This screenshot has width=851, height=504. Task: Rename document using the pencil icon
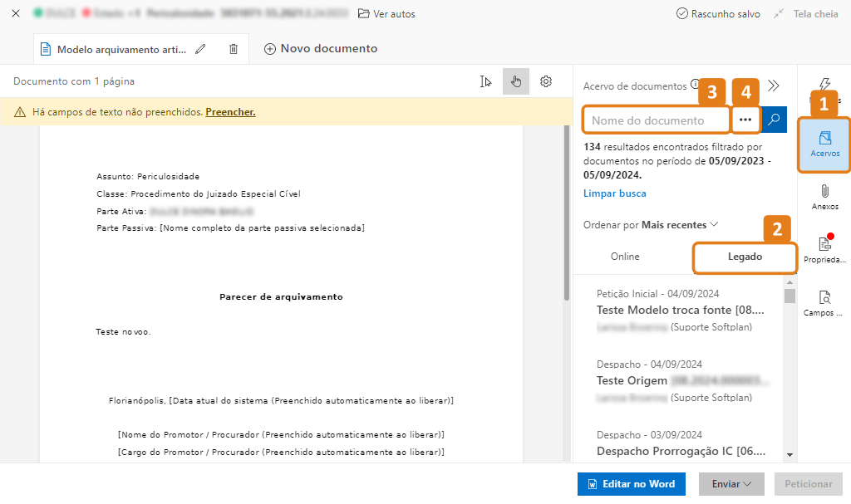[x=200, y=49]
